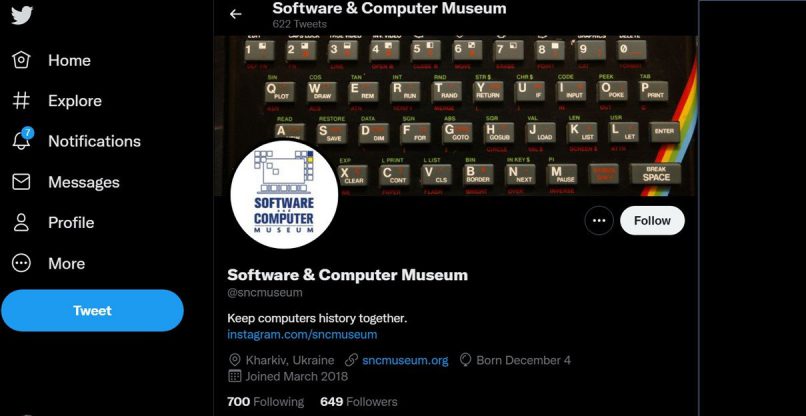The width and height of the screenshot is (806, 416).
Task: View the 700 Following list
Action: (265, 402)
